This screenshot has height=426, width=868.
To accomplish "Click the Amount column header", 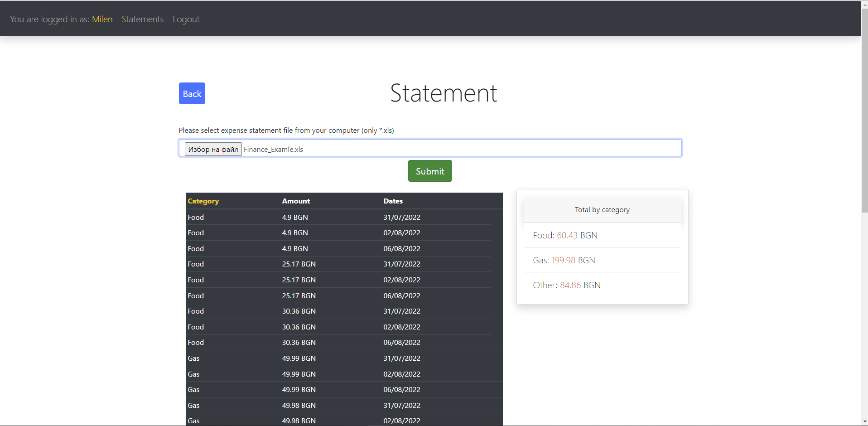I will point(296,201).
